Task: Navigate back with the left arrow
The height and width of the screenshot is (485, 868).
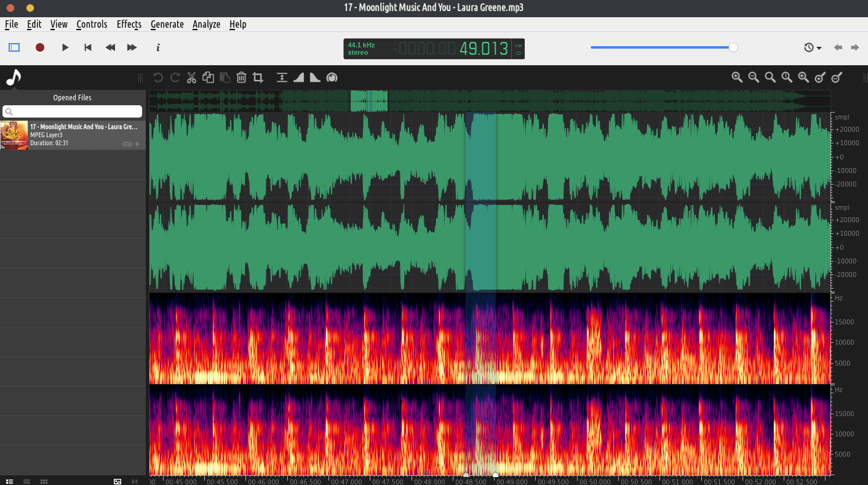Action: (x=838, y=47)
